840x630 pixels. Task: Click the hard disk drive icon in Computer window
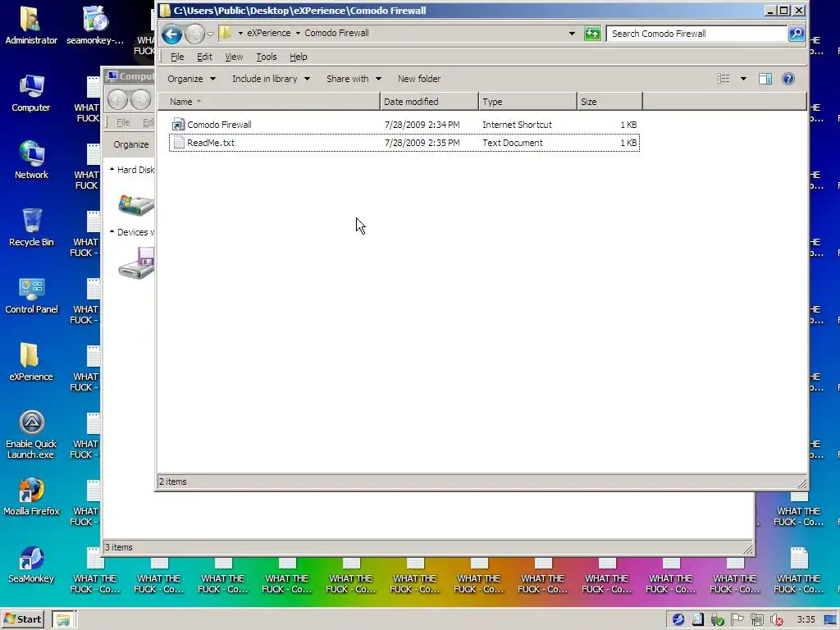[136, 205]
